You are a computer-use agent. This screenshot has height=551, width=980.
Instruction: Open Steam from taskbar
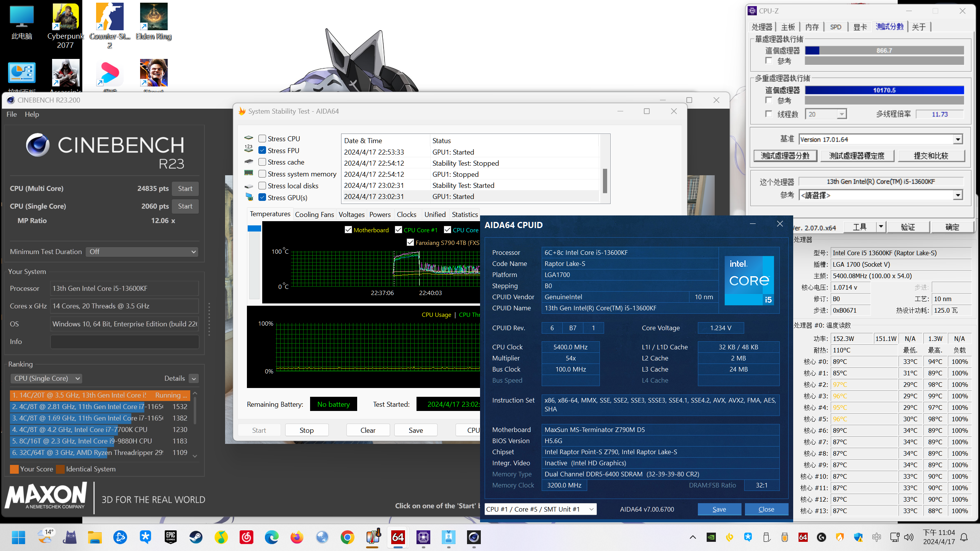(x=196, y=537)
